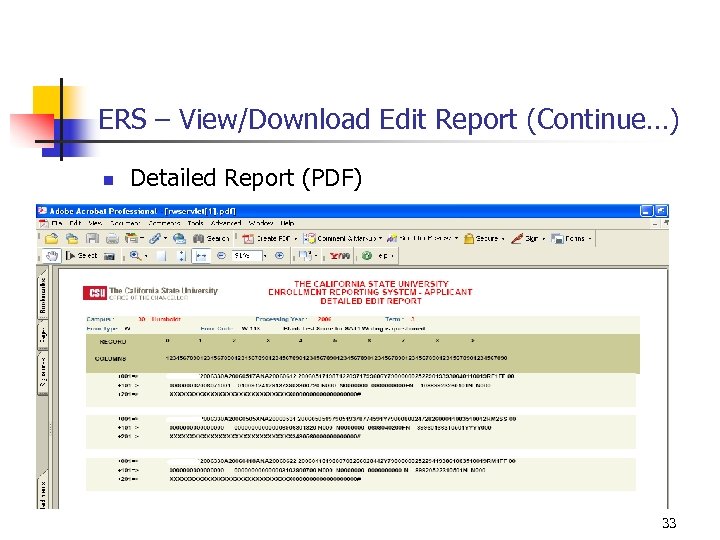Restore the Acrobat window size
This screenshot has width=720, height=540.
(x=661, y=211)
